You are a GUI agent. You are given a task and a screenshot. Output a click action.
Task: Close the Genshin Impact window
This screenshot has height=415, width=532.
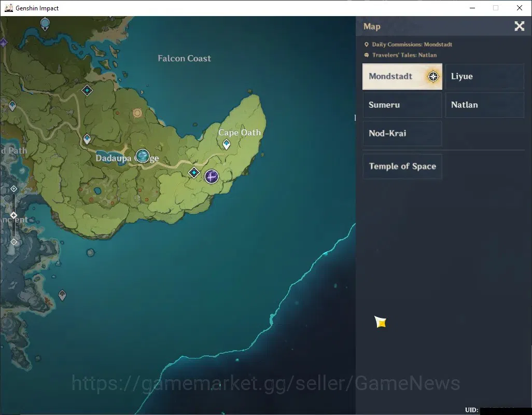pos(519,8)
